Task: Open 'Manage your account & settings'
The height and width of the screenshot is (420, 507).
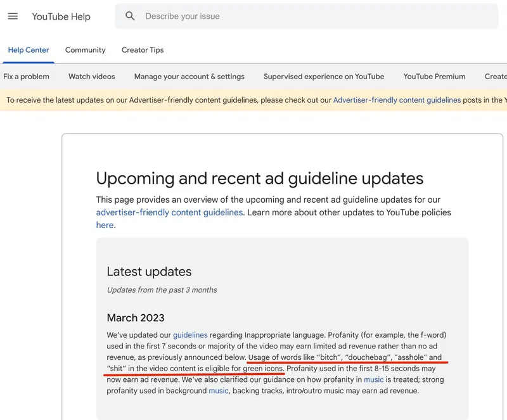Action: pos(189,77)
